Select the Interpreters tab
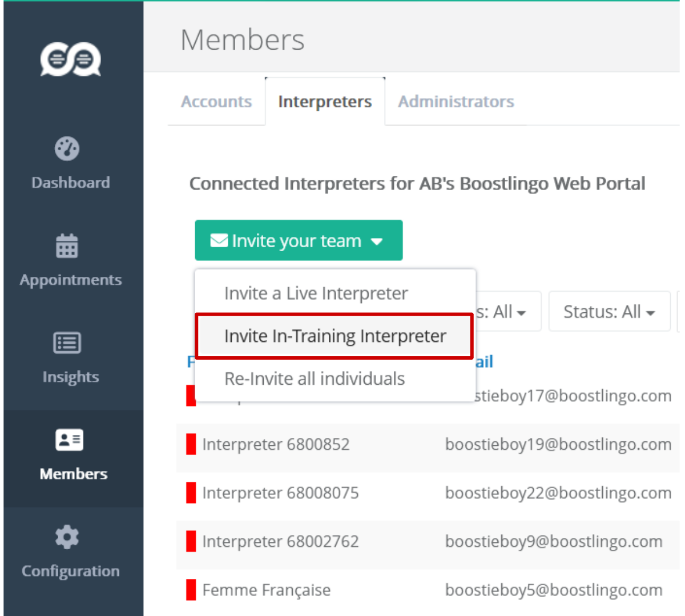This screenshot has height=616, width=685. pos(325,102)
